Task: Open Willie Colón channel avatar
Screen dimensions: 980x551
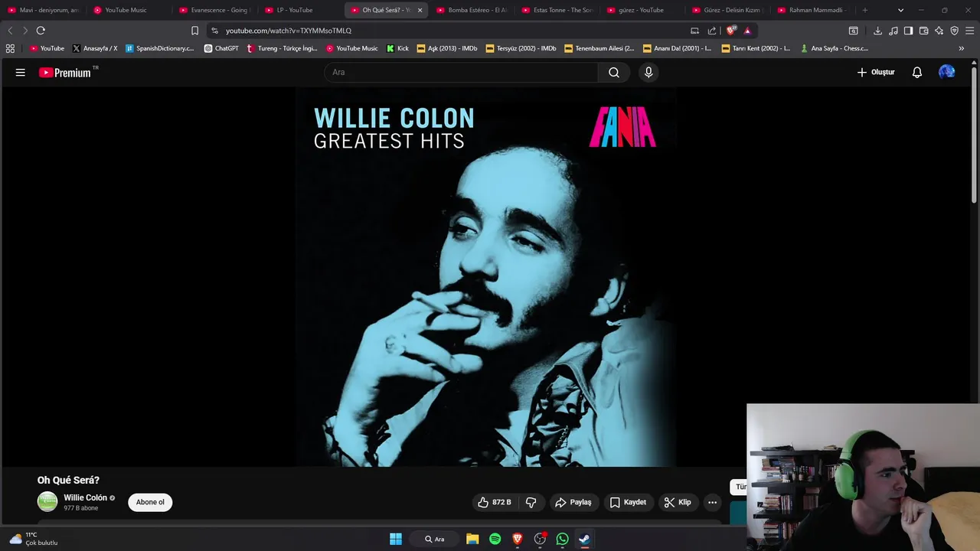Action: coord(47,502)
